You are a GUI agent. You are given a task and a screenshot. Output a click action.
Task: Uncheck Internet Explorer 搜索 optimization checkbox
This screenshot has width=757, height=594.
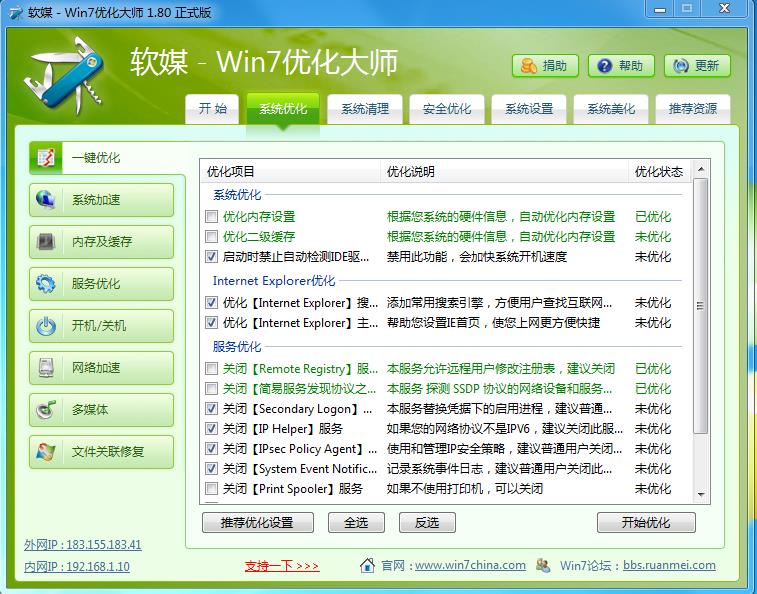click(211, 303)
